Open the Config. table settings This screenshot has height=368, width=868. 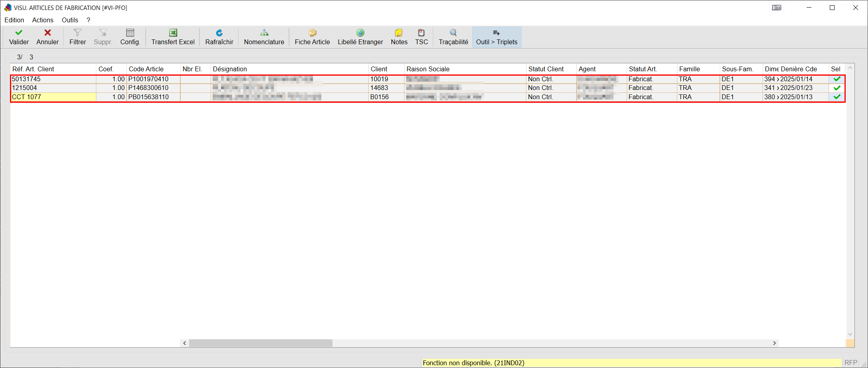pyautogui.click(x=130, y=37)
